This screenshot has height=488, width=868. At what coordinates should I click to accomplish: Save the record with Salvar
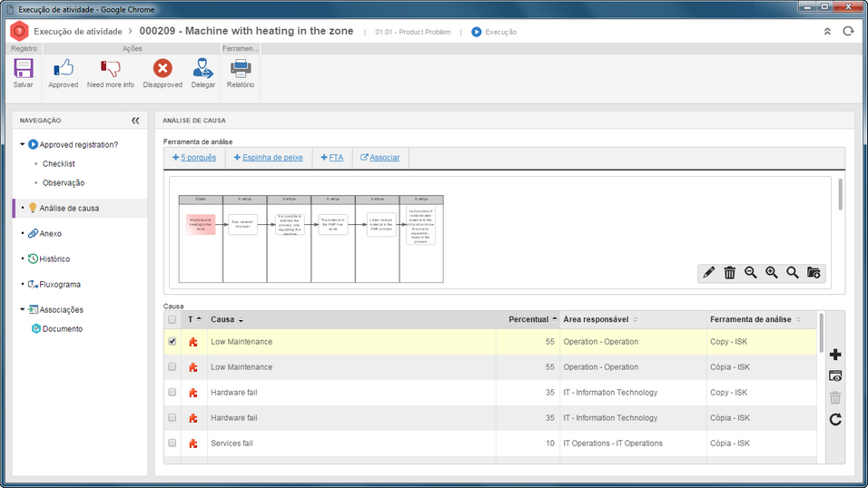(24, 73)
